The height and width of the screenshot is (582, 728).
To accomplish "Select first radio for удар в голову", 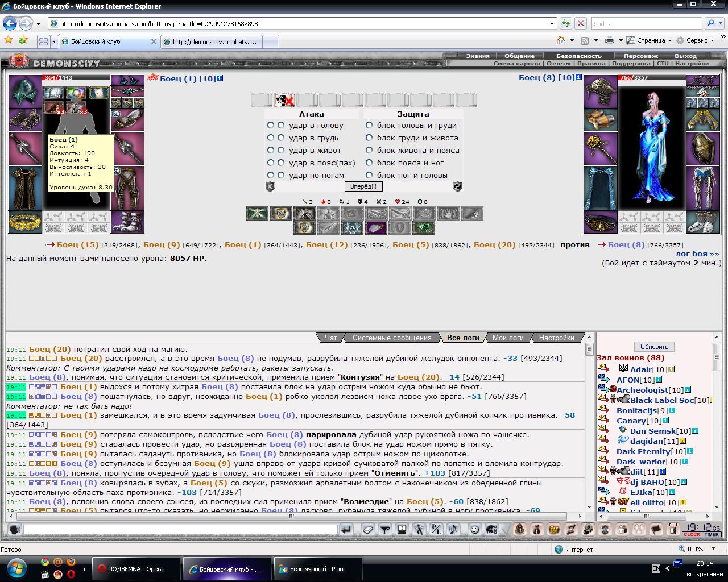I will (271, 126).
